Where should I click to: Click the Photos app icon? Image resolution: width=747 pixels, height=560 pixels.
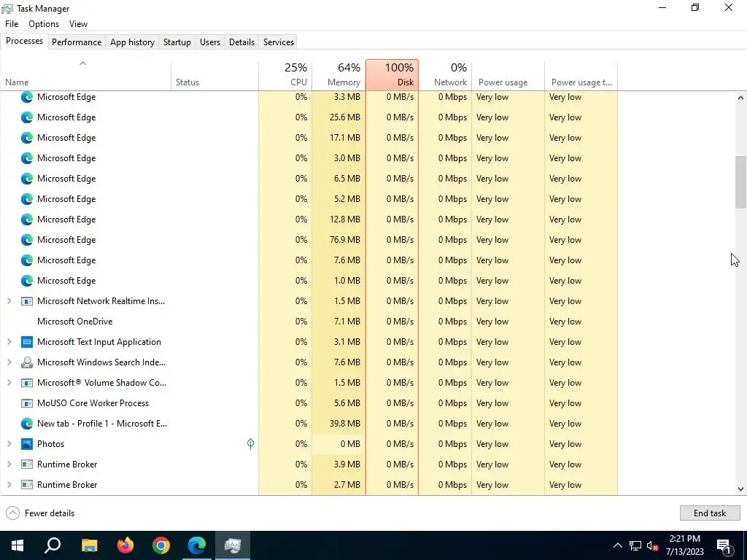click(27, 444)
